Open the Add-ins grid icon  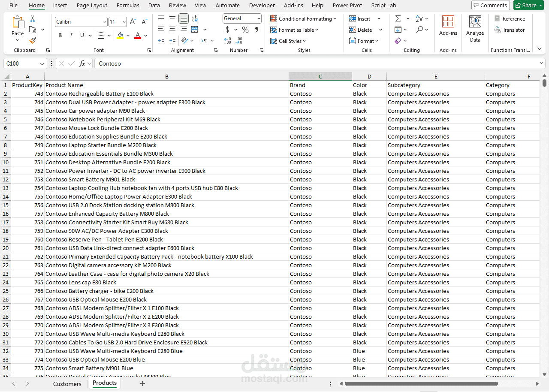pyautogui.click(x=448, y=21)
